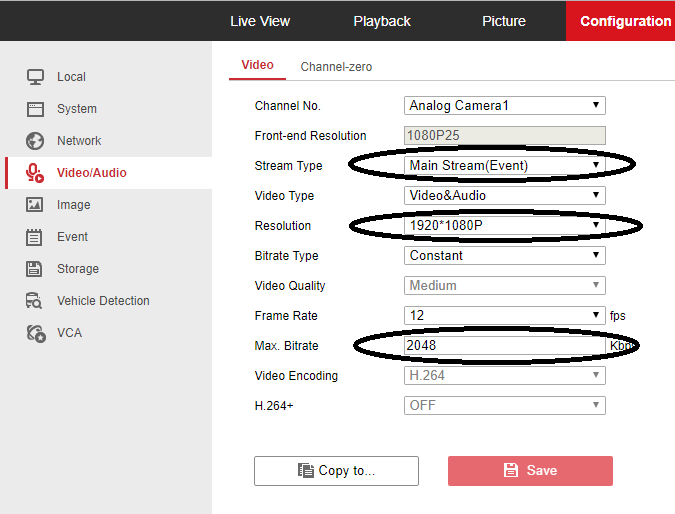Click the VCA icon in sidebar

pos(35,333)
